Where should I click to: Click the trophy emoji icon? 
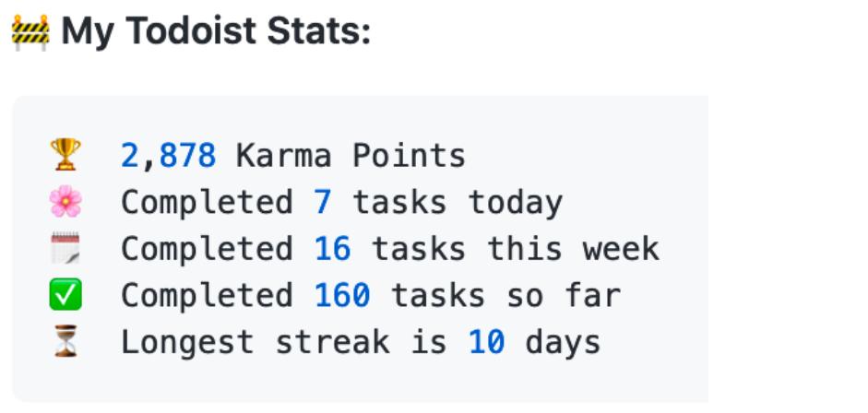tap(65, 155)
